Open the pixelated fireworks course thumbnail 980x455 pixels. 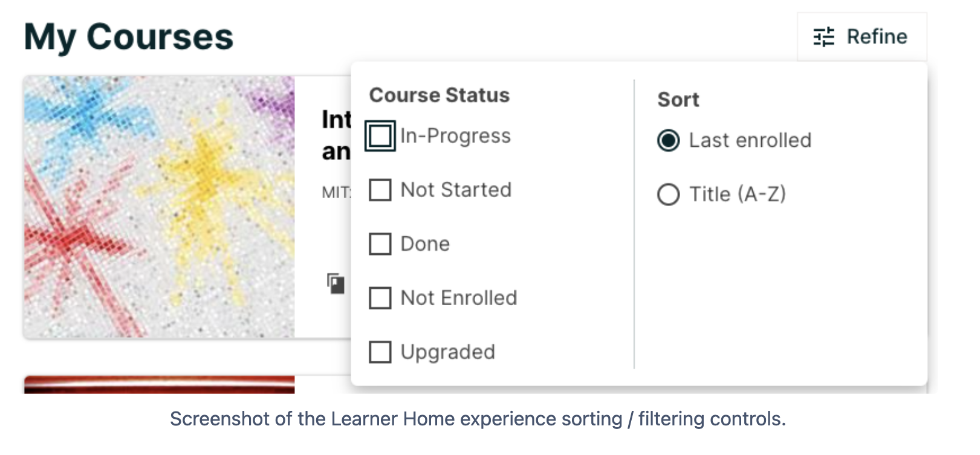tap(159, 206)
